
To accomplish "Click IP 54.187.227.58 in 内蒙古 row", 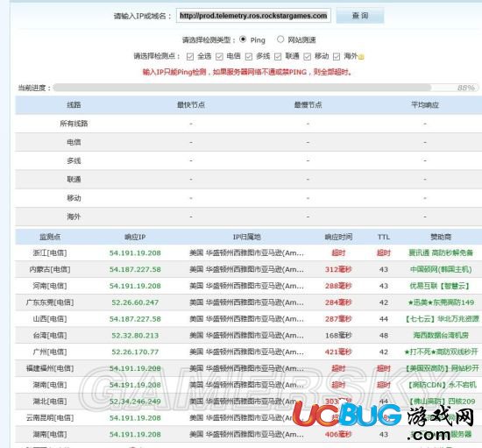I will (x=135, y=270).
